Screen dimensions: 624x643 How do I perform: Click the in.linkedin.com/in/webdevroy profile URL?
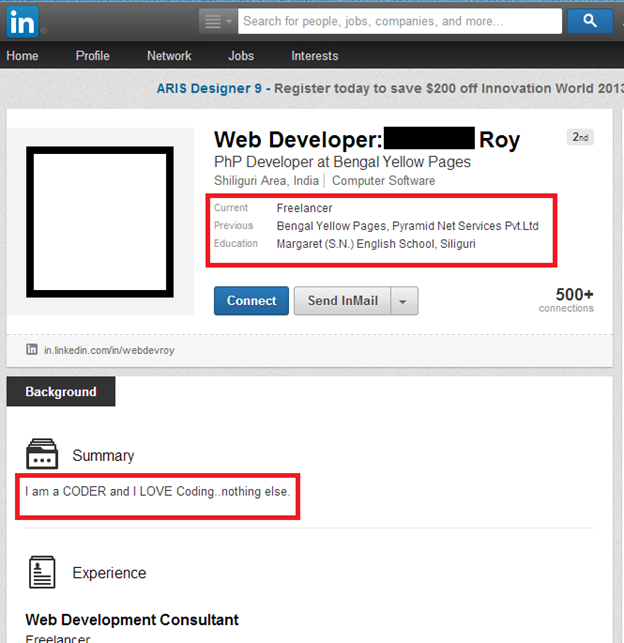(x=109, y=350)
